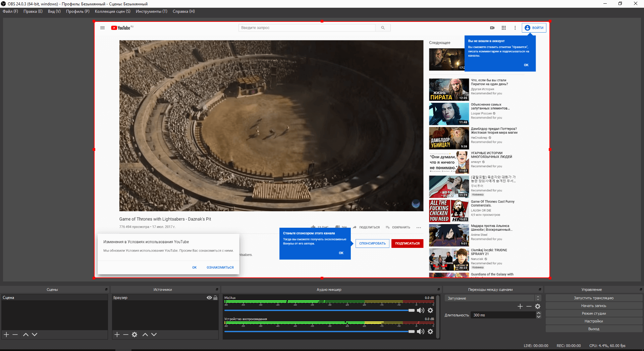Click Запустить трансляцию button
The width and height of the screenshot is (644, 351).
click(x=594, y=298)
